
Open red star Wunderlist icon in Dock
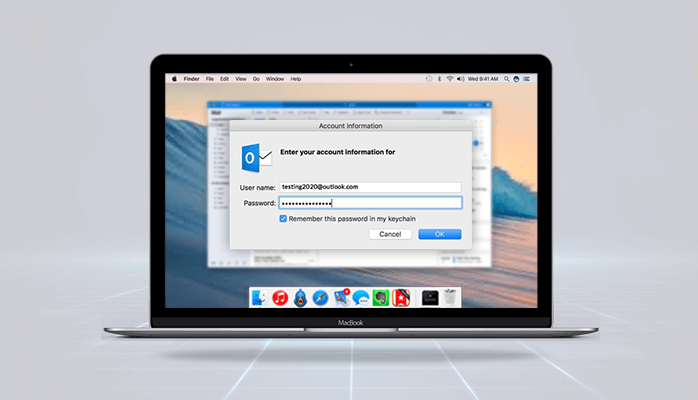coord(401,298)
